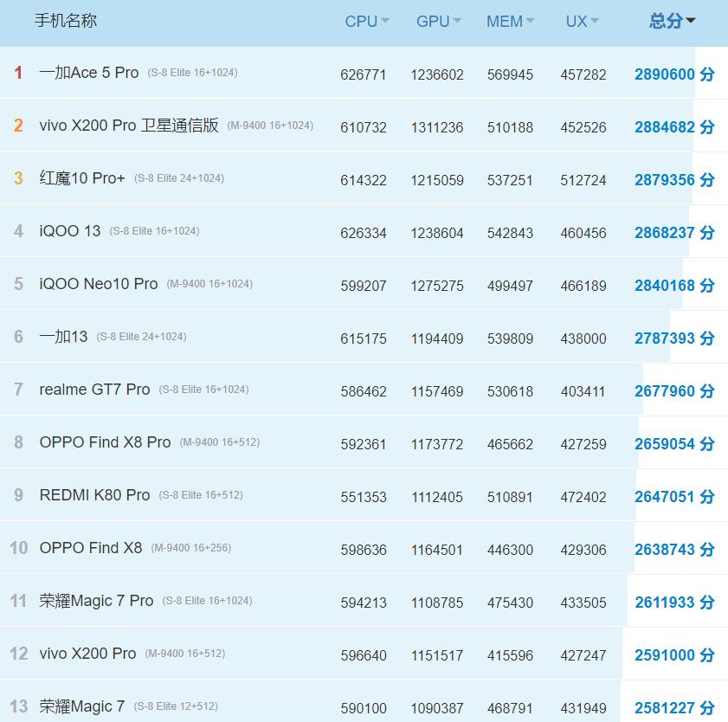The height and width of the screenshot is (722, 728).
Task: Sort by CPU score column
Action: point(366,22)
